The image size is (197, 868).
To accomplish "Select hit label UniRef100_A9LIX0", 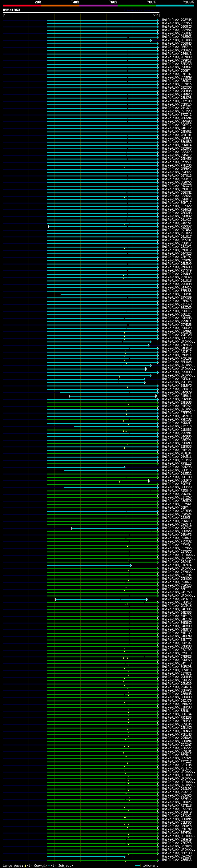I will [177, 382].
